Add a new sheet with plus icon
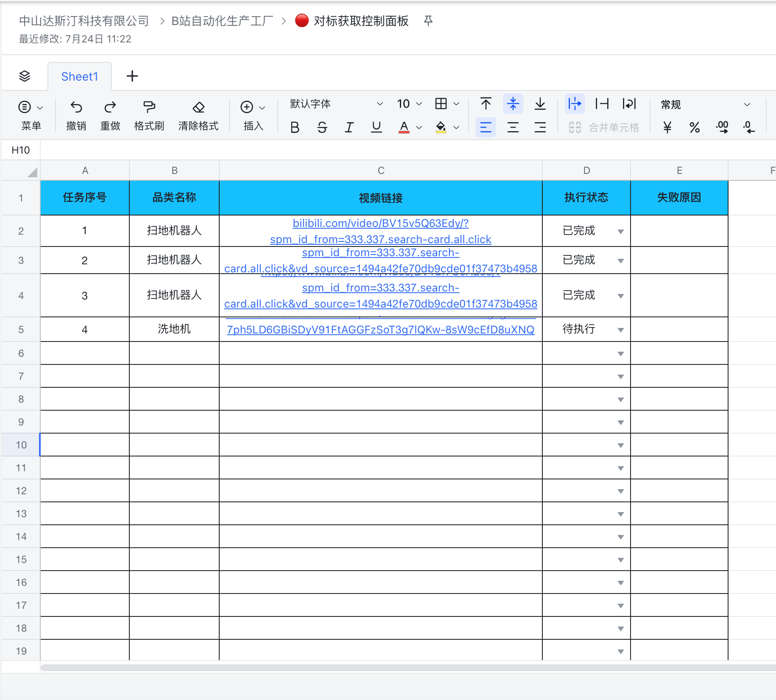776x700 pixels. coord(132,76)
